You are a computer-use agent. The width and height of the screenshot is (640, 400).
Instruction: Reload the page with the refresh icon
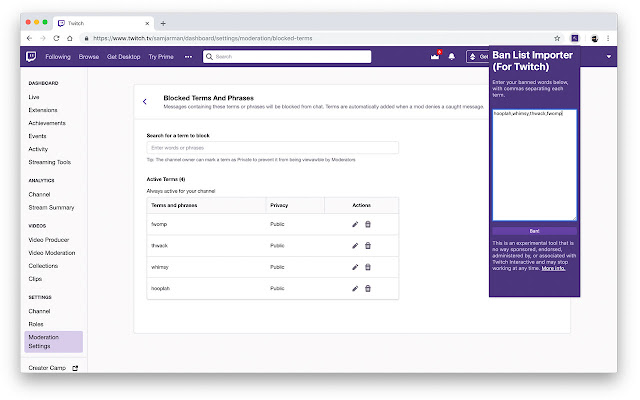(56, 38)
